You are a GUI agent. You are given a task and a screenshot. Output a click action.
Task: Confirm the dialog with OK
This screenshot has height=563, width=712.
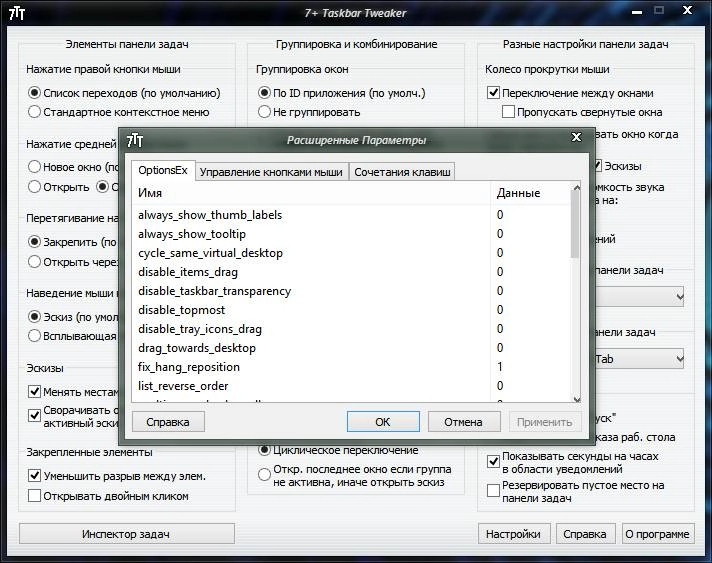[x=383, y=422]
